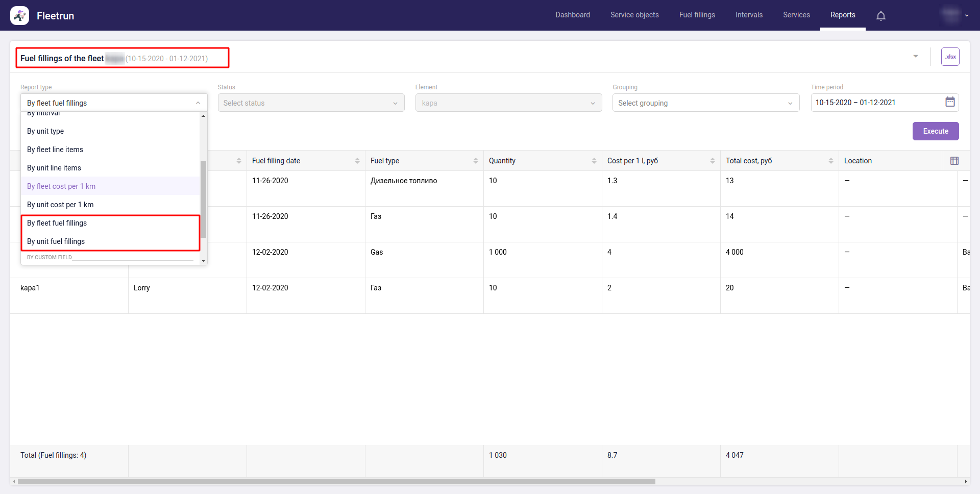The width and height of the screenshot is (980, 494).
Task: Expand the Select grouping dropdown
Action: pos(705,103)
